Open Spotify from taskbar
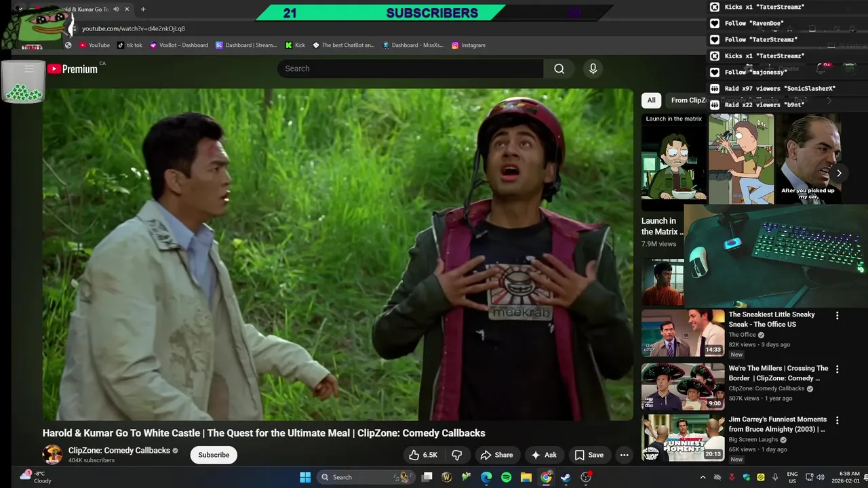 (x=506, y=477)
